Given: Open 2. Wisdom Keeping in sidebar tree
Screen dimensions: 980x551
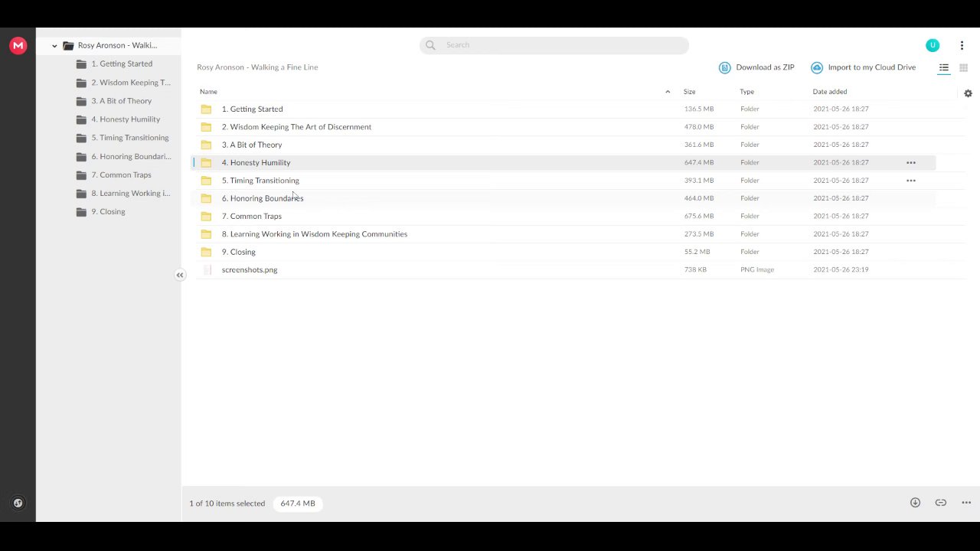Looking at the screenshot, I should (x=123, y=83).
